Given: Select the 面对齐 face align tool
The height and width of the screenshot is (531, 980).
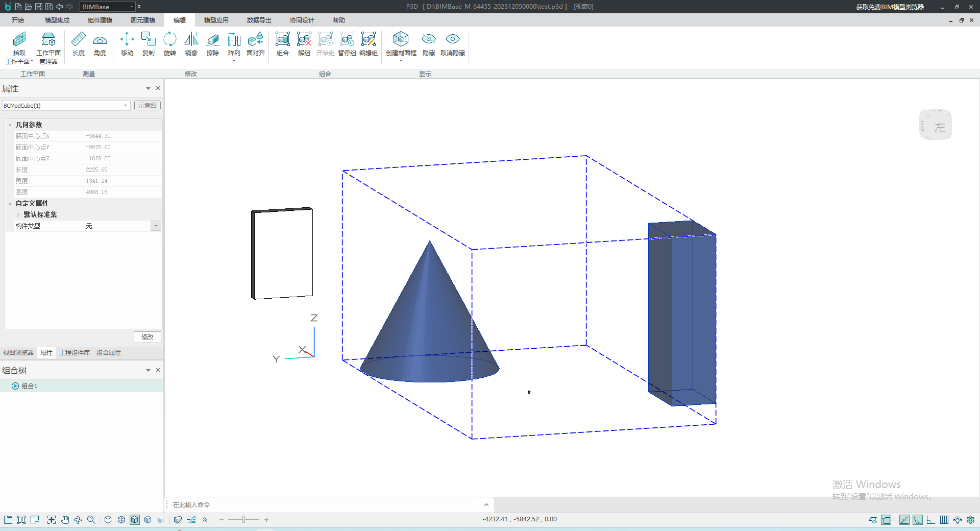Looking at the screenshot, I should [255, 43].
